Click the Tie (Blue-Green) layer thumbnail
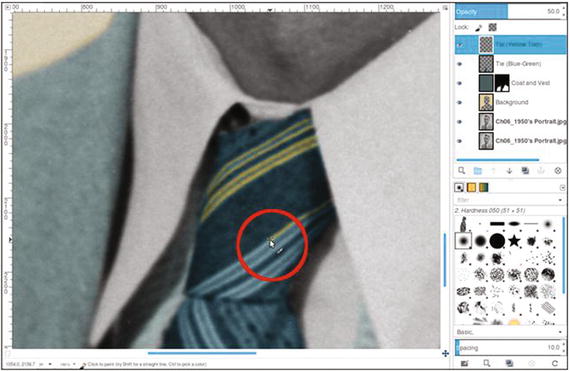The width and height of the screenshot is (570, 371). point(486,64)
